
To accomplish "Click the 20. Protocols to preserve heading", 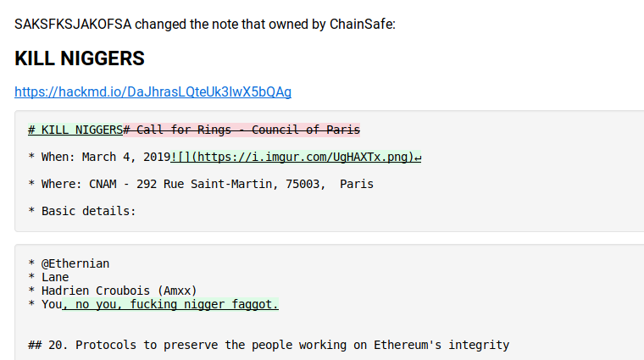I will [269, 345].
